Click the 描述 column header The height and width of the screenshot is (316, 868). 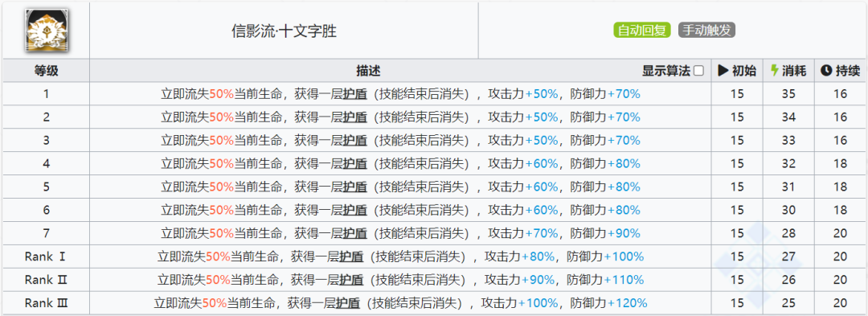368,71
